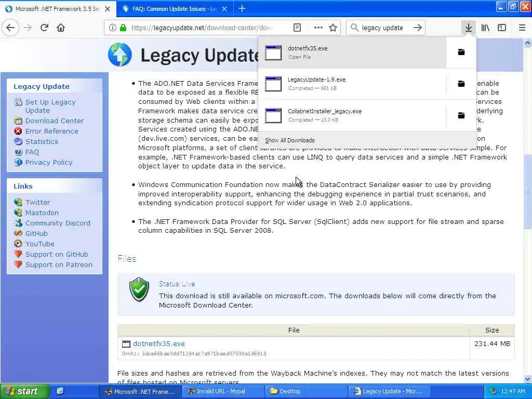Open containing folder for LegacyUpdate-1.9.exe

461,84
